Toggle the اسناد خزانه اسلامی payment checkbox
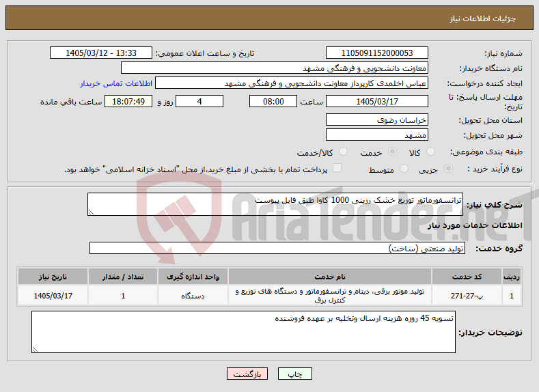The image size is (539, 392). click(337, 167)
